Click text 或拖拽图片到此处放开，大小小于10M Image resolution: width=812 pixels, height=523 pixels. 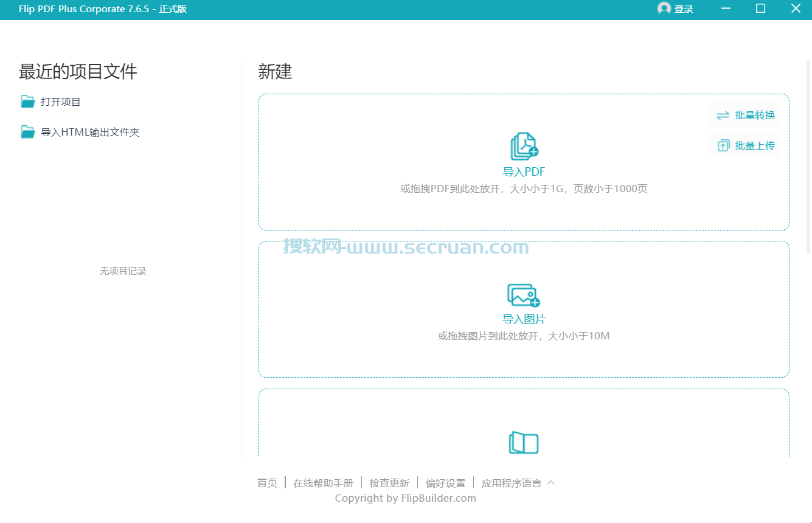[524, 336]
